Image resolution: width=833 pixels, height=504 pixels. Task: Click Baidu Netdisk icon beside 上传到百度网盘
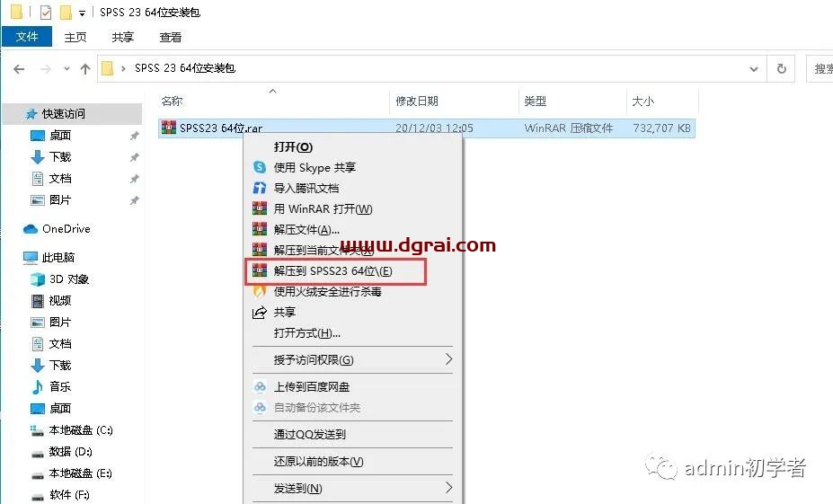click(260, 387)
